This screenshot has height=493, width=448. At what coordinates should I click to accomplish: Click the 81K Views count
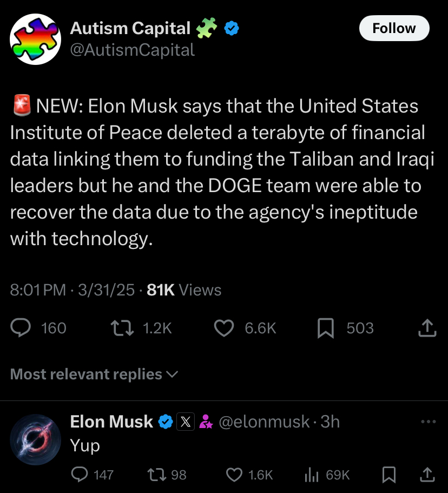tap(184, 290)
